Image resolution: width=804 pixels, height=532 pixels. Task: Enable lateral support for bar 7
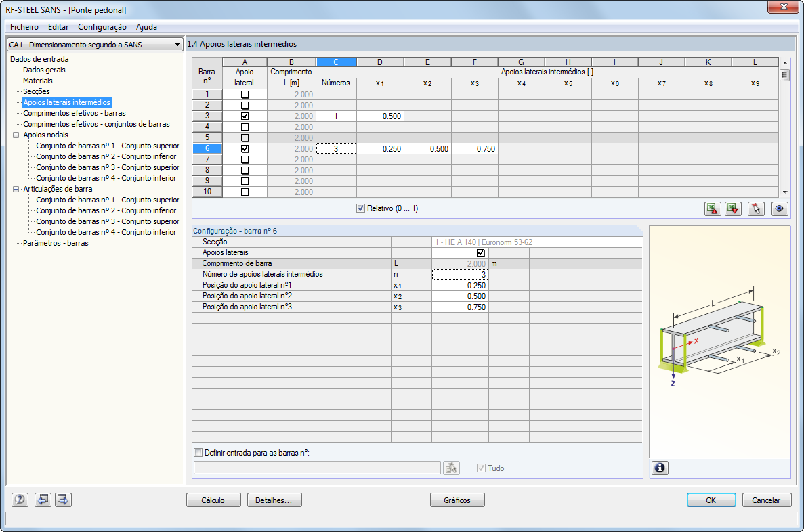[245, 159]
